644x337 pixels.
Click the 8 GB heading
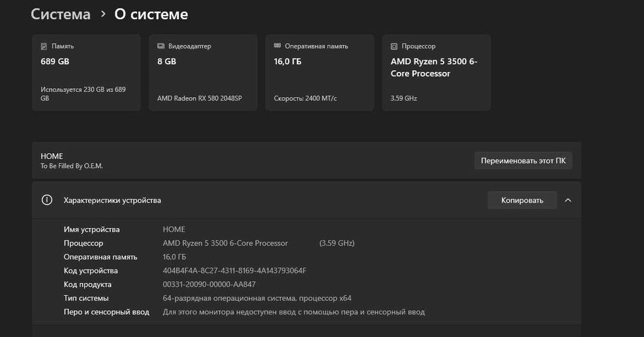click(167, 62)
